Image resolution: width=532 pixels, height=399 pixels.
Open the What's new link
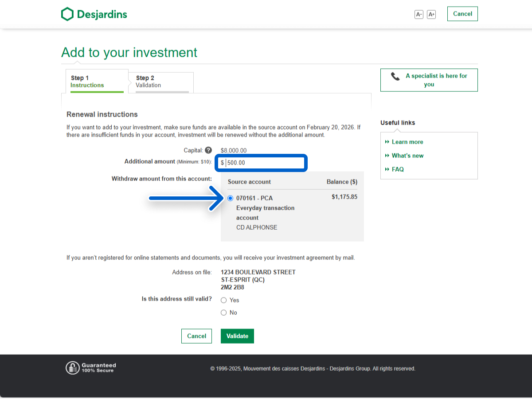[407, 156]
